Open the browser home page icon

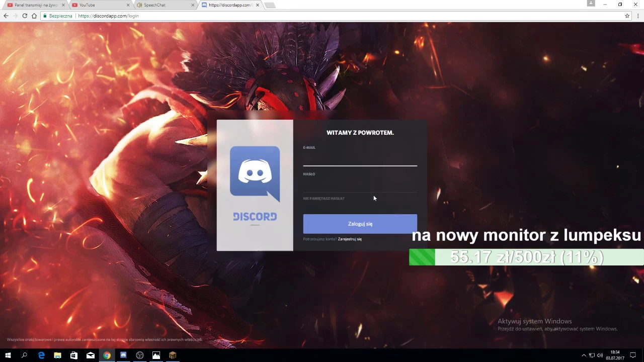point(34,16)
